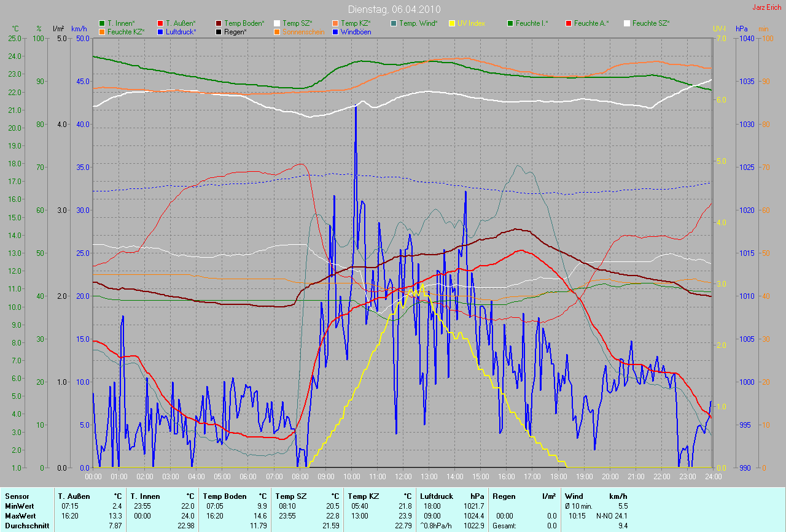Toggle the Feuchte KZ series label

coord(125,31)
